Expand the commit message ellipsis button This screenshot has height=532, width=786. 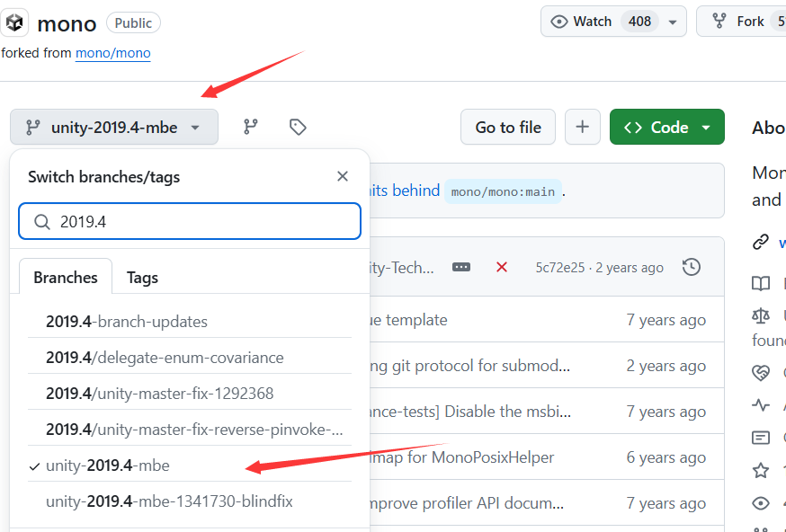(461, 267)
